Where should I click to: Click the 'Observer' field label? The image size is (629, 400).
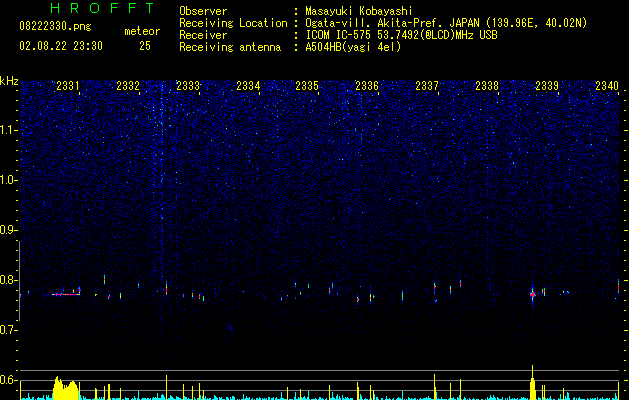tap(203, 11)
